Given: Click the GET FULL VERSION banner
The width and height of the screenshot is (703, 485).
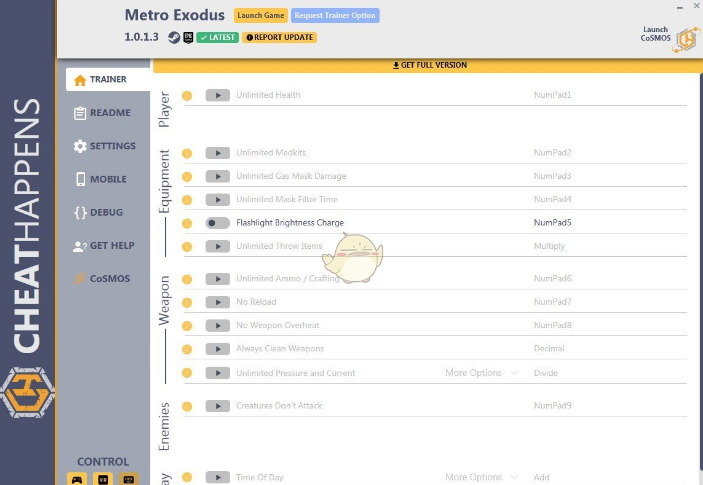Looking at the screenshot, I should pos(428,65).
